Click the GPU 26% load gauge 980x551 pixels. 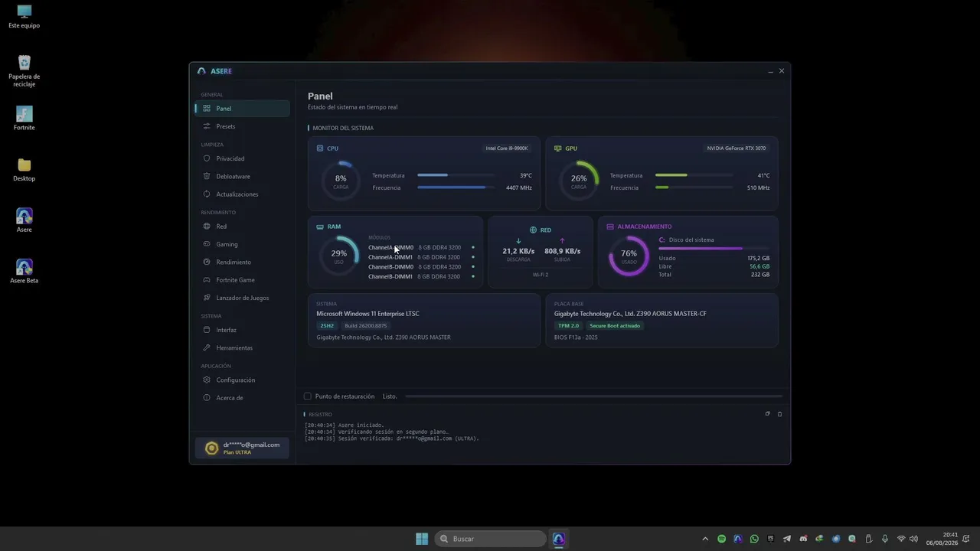pyautogui.click(x=579, y=181)
